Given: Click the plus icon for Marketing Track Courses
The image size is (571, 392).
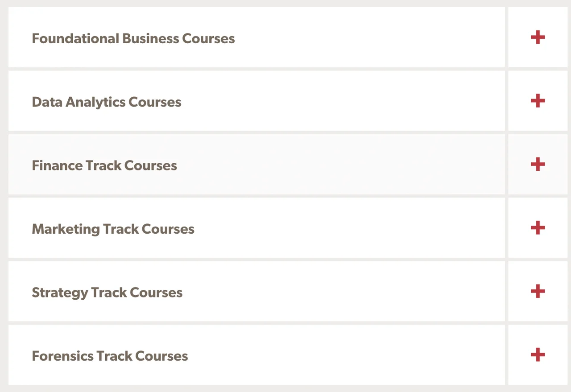Looking at the screenshot, I should (x=538, y=228).
